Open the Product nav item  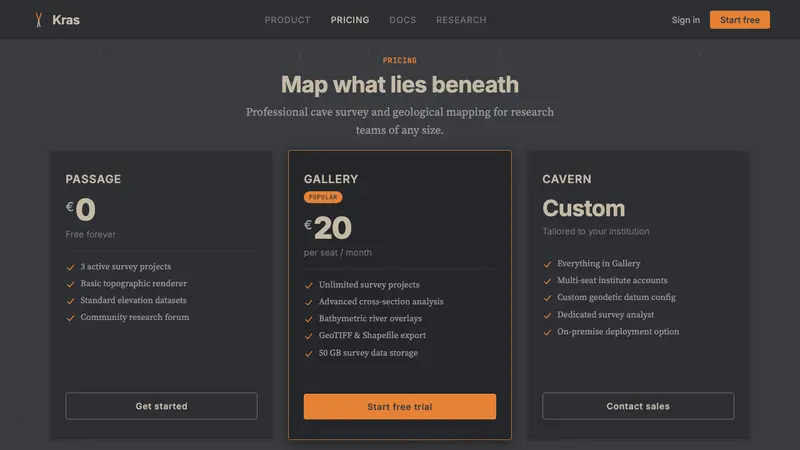tap(287, 20)
